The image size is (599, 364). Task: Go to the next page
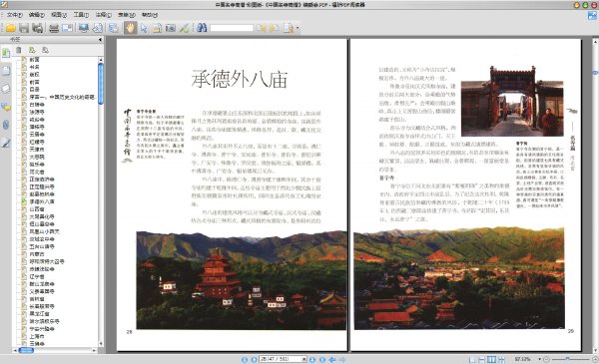coord(312,359)
